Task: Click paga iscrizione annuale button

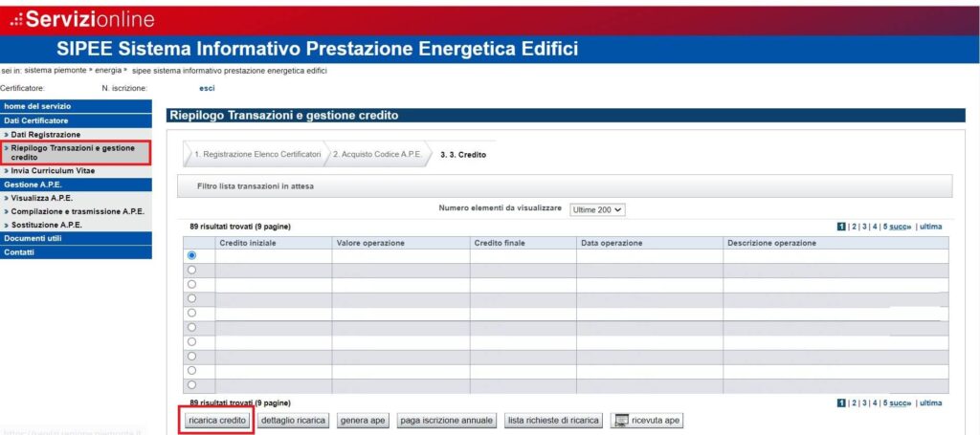Action: [x=447, y=421]
